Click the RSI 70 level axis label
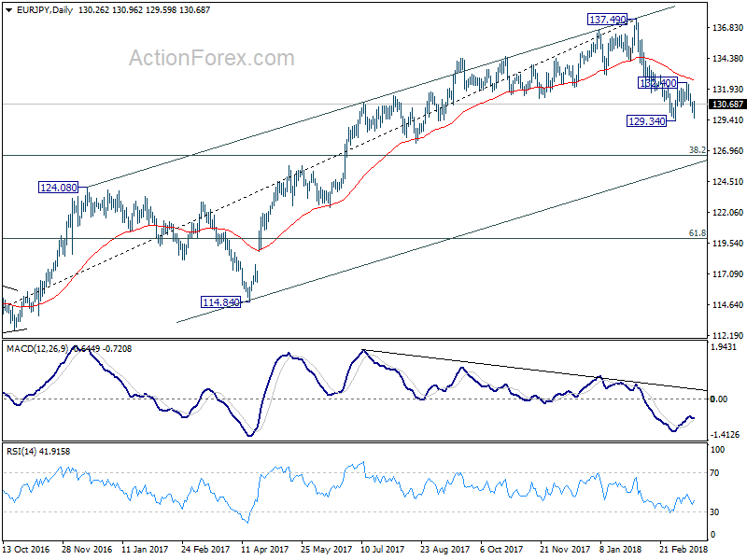The height and width of the screenshot is (560, 747). [x=714, y=473]
